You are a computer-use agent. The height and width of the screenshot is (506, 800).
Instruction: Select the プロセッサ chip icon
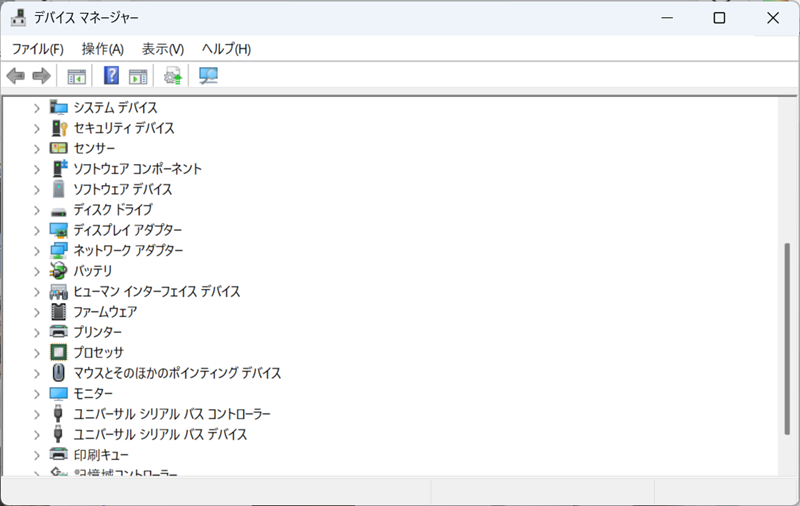coord(59,352)
